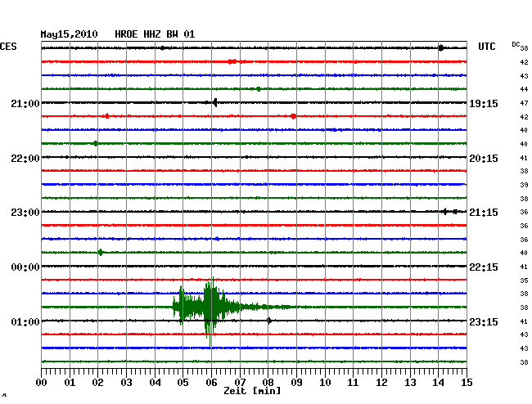Select minute tick label 07 on axis
Viewport: 532px width, 404px height.
(240, 382)
